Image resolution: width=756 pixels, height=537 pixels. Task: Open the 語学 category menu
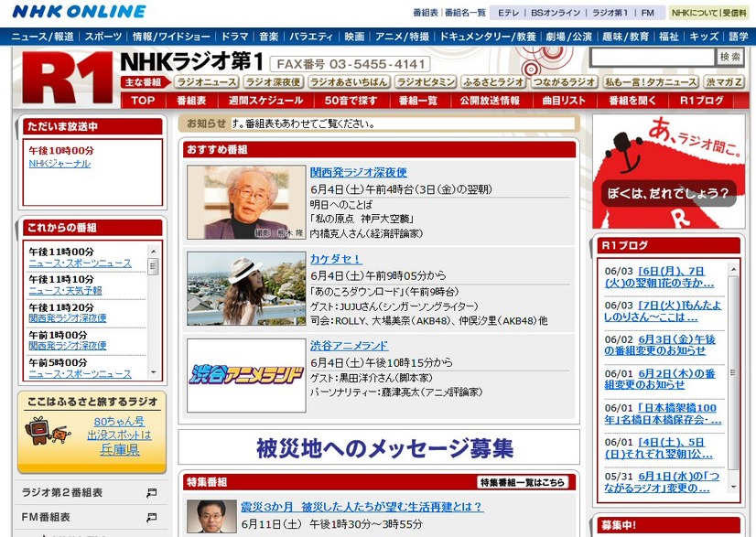tap(738, 37)
